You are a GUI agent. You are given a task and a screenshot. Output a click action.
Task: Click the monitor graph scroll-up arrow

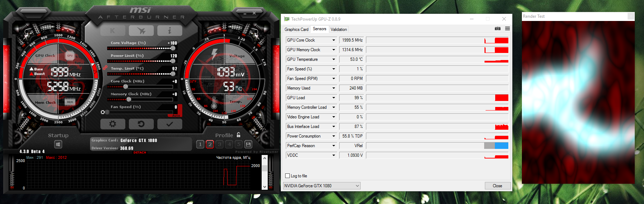pyautogui.click(x=265, y=158)
